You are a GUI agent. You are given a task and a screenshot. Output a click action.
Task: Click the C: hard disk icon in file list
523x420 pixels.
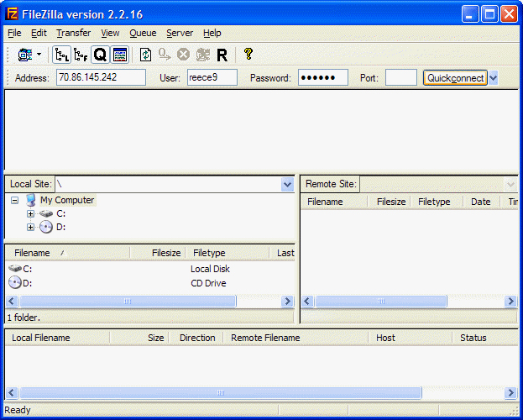[x=14, y=268]
